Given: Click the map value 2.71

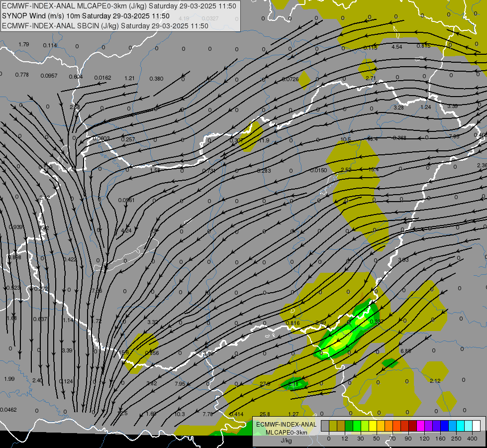Looking at the screenshot, I should click(x=371, y=78).
